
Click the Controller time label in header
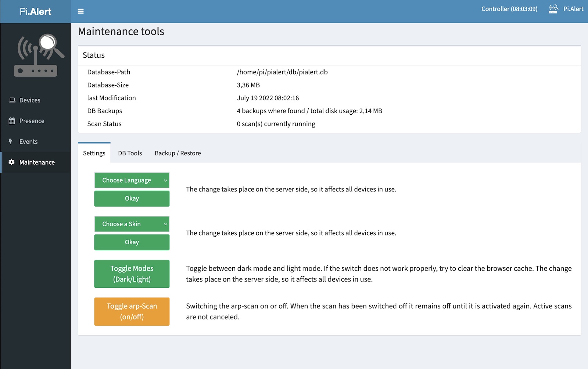tap(509, 9)
